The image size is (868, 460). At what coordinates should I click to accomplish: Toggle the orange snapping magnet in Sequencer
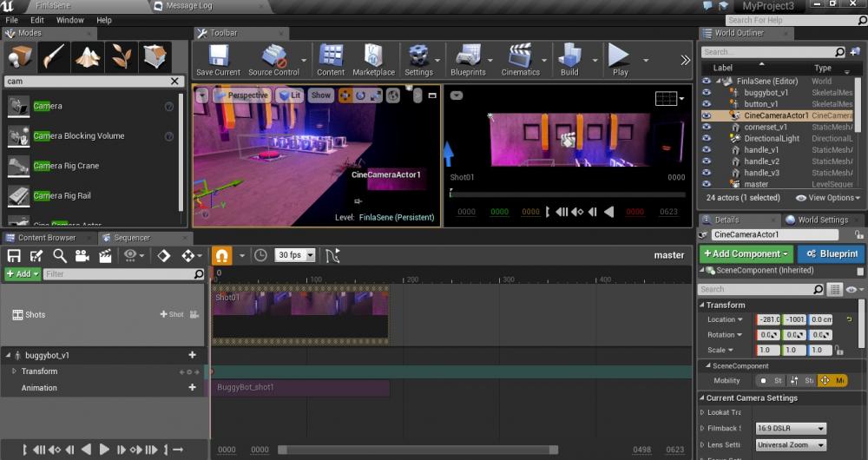point(221,255)
